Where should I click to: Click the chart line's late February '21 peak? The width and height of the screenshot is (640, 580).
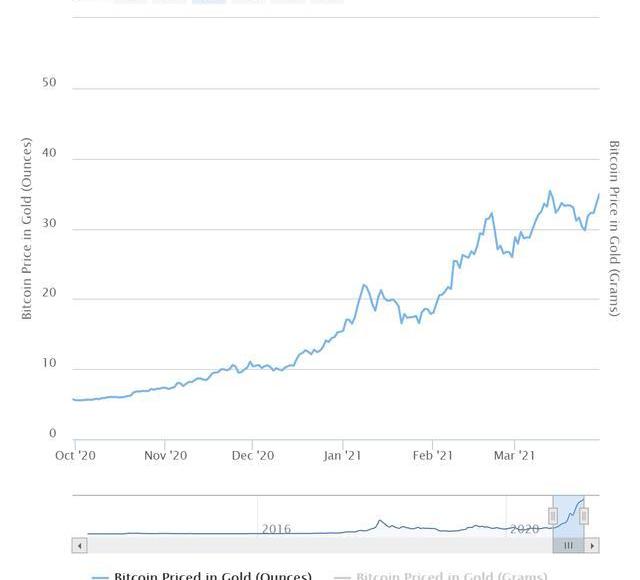pos(492,213)
